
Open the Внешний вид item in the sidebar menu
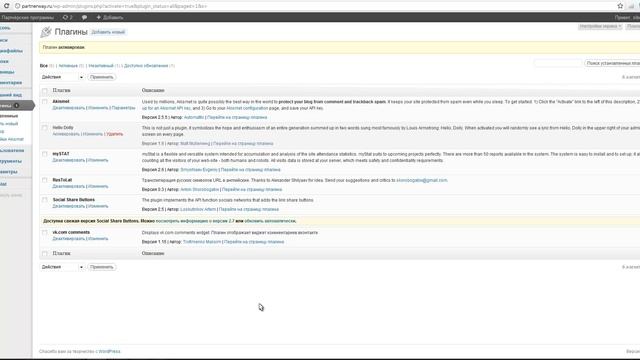coord(11,95)
